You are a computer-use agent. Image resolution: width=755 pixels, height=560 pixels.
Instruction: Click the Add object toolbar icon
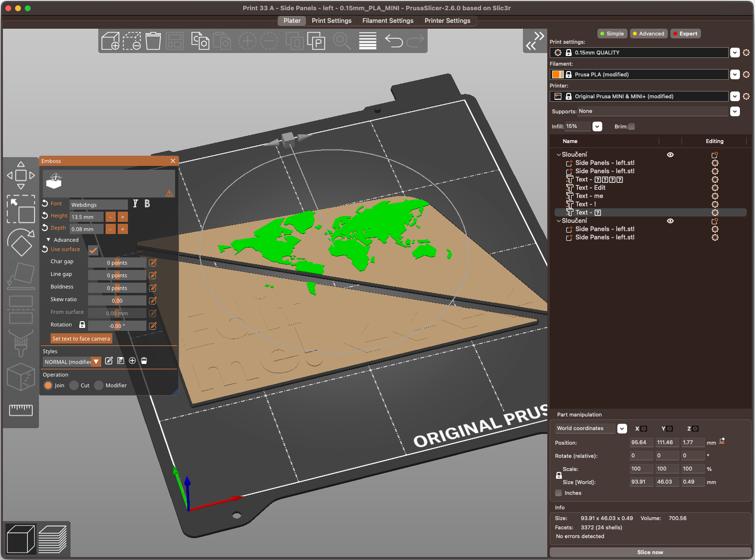(x=110, y=41)
